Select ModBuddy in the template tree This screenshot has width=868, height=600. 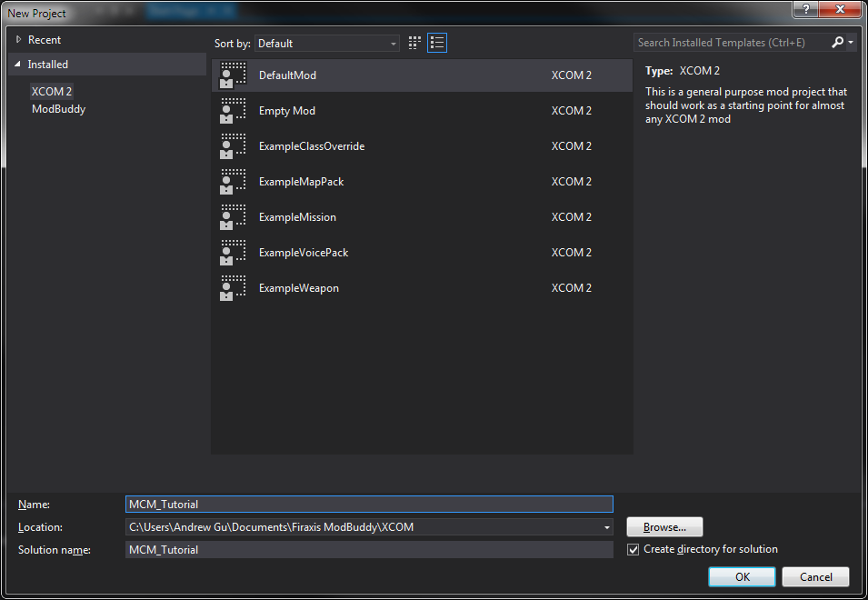59,109
